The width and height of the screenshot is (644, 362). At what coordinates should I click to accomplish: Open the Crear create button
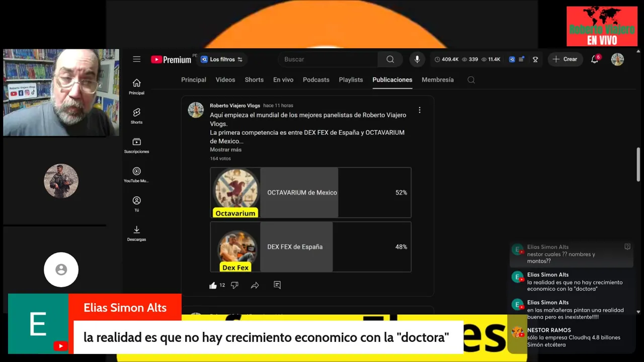(x=565, y=59)
